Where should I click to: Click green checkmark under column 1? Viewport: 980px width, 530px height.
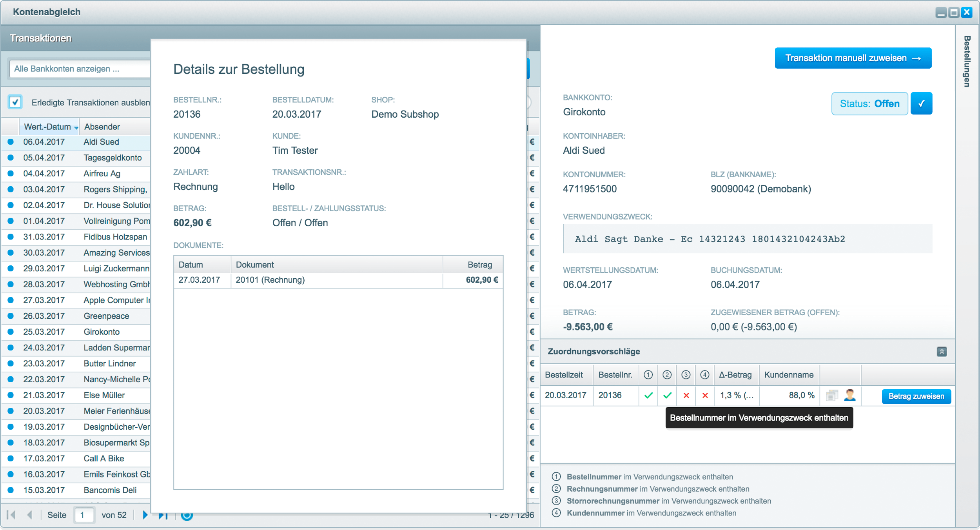[648, 396]
